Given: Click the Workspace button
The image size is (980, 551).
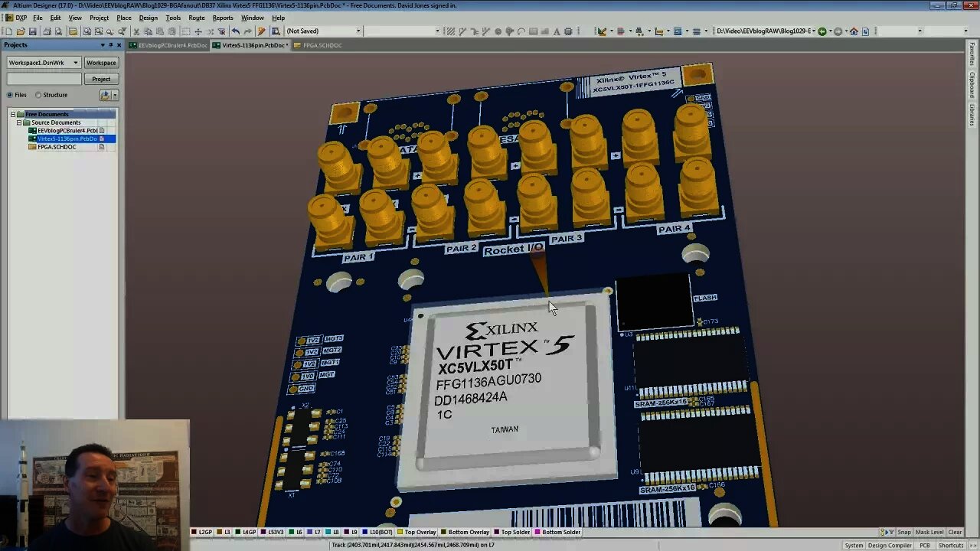Looking at the screenshot, I should (101, 63).
